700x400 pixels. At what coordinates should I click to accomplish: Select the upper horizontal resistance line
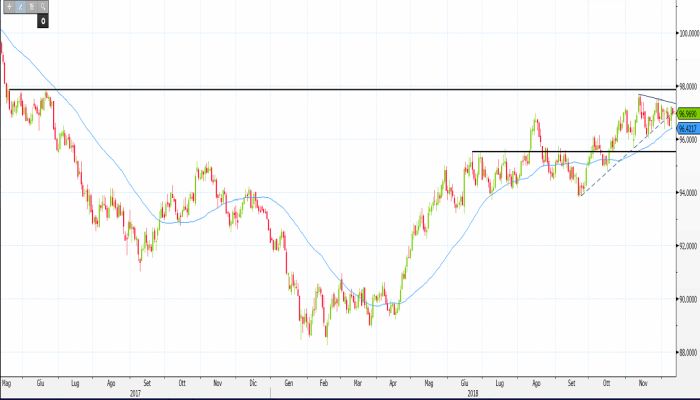[x=300, y=90]
